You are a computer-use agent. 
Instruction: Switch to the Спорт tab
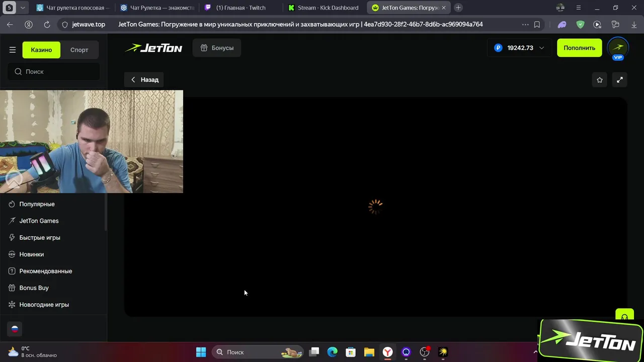pyautogui.click(x=79, y=50)
